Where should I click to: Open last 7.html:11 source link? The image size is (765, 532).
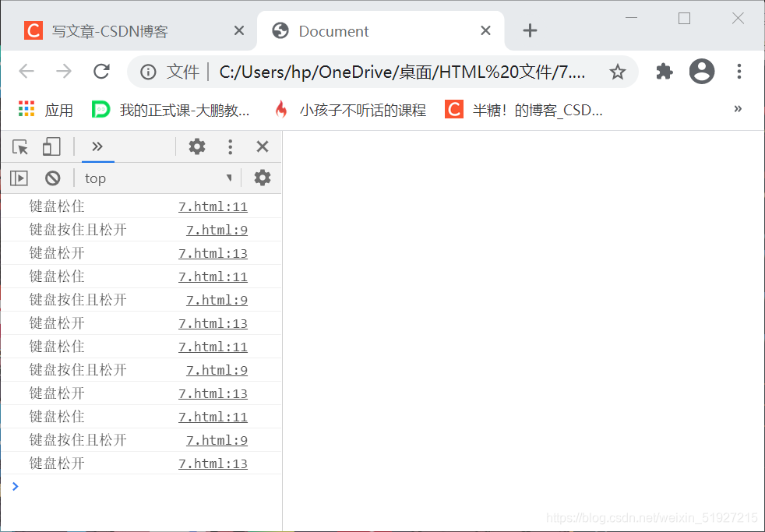213,417
